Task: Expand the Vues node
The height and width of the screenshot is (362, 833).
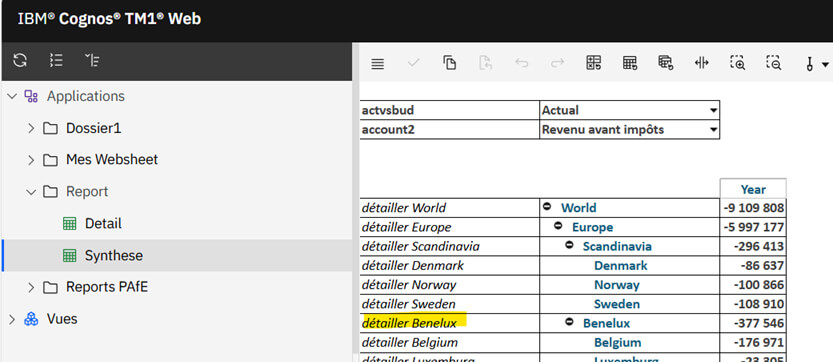Action: (x=12, y=319)
